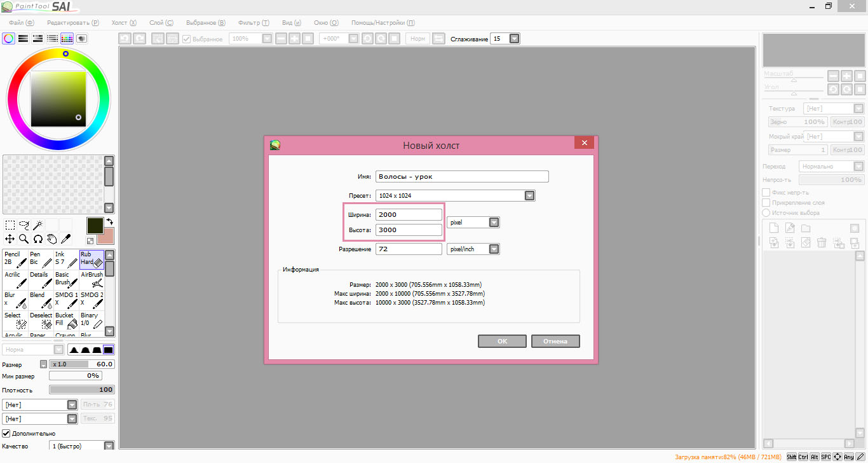Select the hand pan tool
This screenshot has width=868, height=463.
(x=52, y=239)
